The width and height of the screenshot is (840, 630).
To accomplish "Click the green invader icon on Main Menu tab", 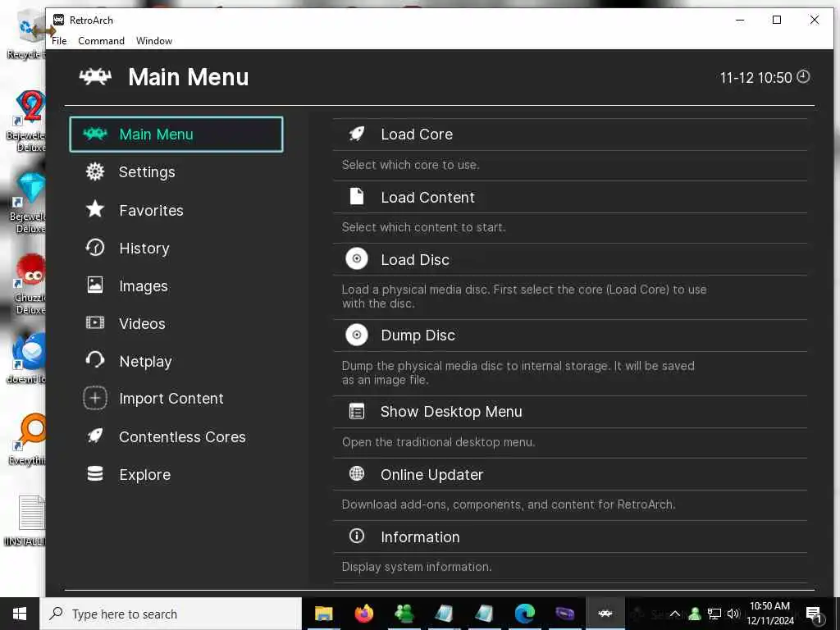I will (95, 134).
